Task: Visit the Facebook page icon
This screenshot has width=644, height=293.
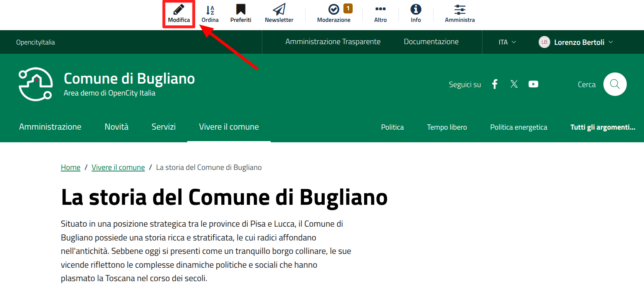Action: [495, 84]
